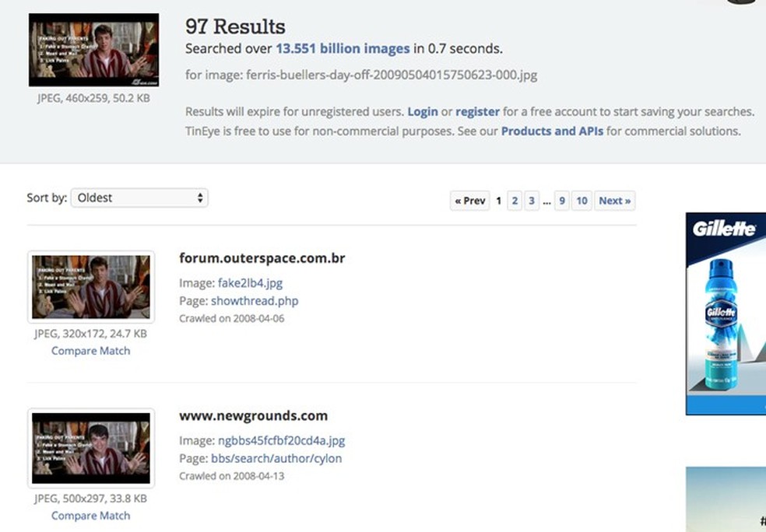Screen dimensions: 766x532
Task: Open Products and APIs link
Action: coord(552,131)
